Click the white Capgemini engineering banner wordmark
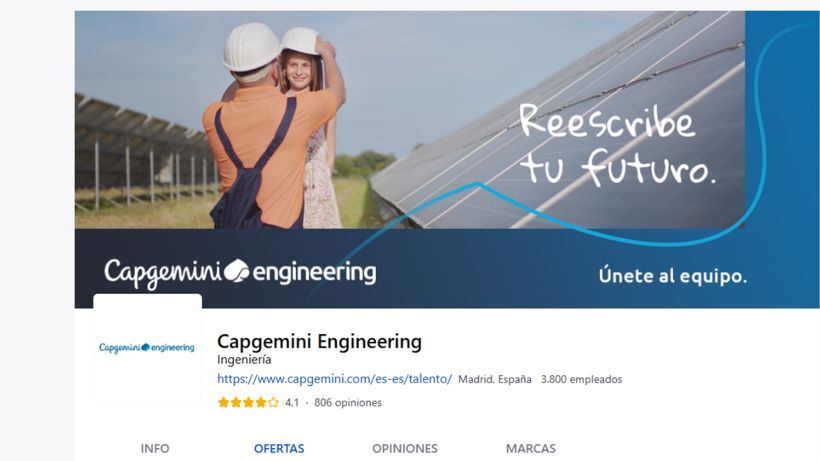The height and width of the screenshot is (461, 820). point(240,272)
